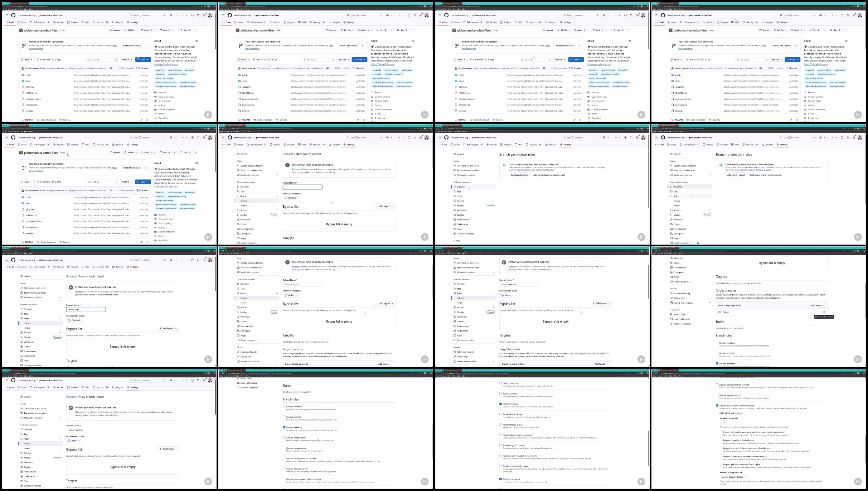Open the Required approvals count dropdown
This screenshot has height=491, width=868.
[x=723, y=423]
